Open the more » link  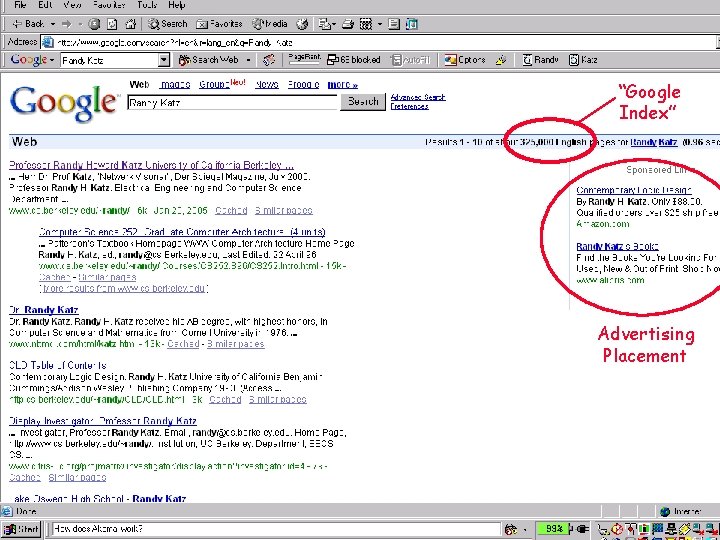343,84
